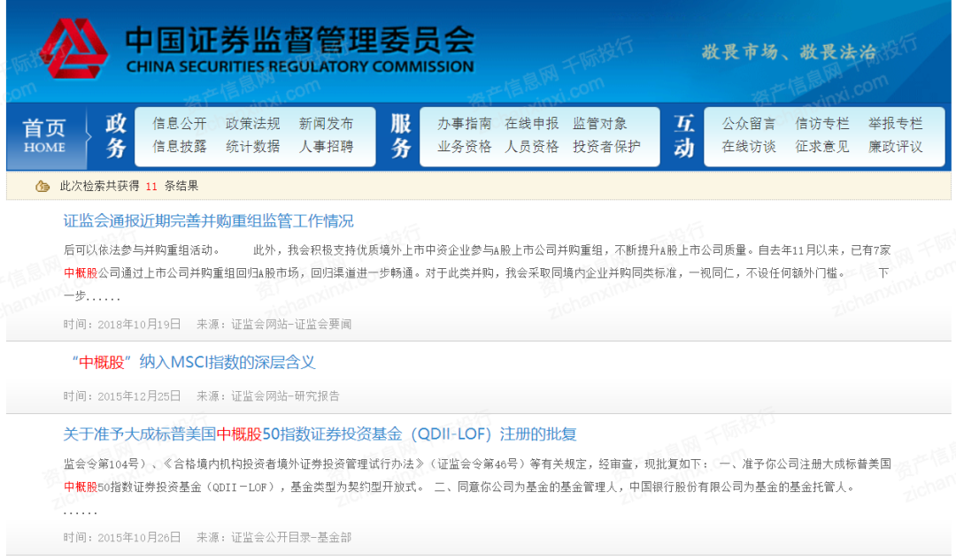Go to 首页 HOME

point(44,136)
